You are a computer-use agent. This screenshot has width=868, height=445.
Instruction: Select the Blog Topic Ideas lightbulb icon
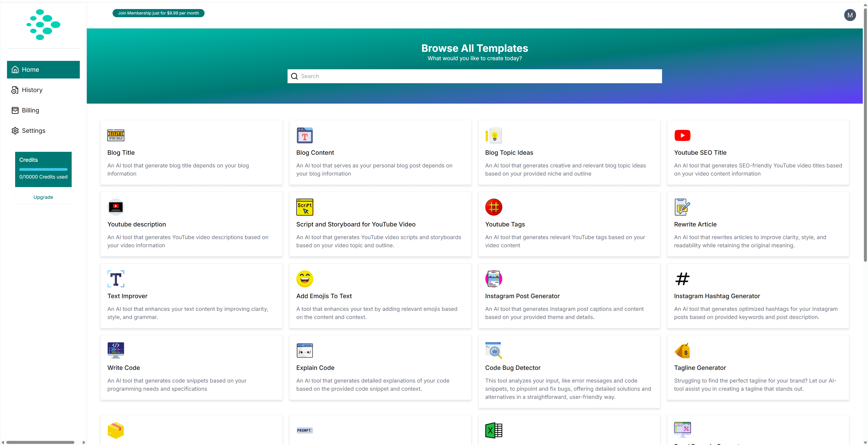click(494, 135)
